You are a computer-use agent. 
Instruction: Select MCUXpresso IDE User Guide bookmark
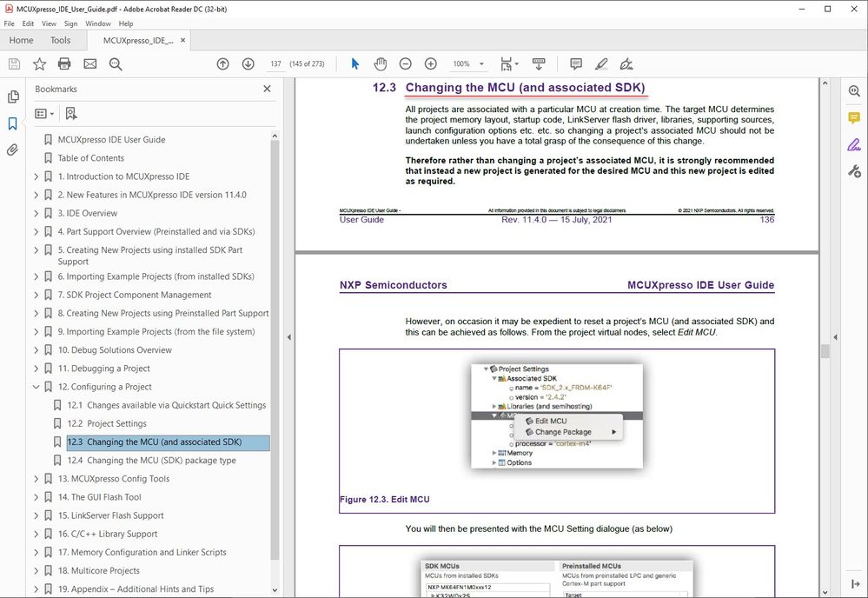click(x=111, y=140)
